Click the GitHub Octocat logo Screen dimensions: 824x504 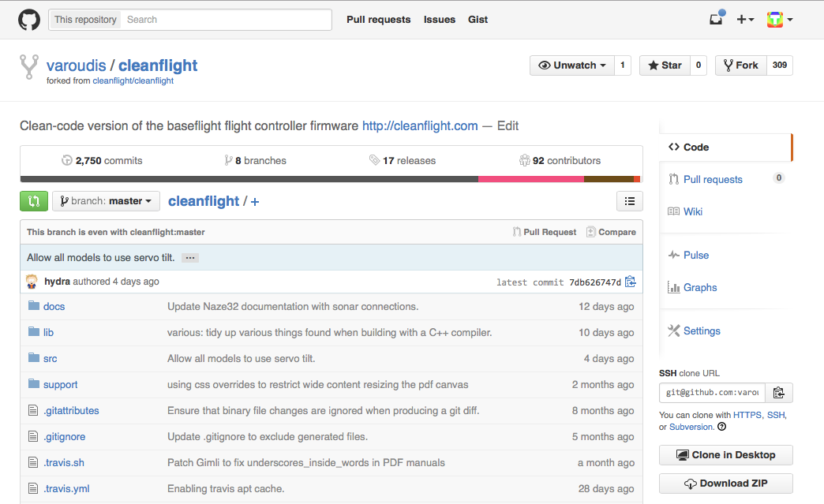(x=29, y=20)
